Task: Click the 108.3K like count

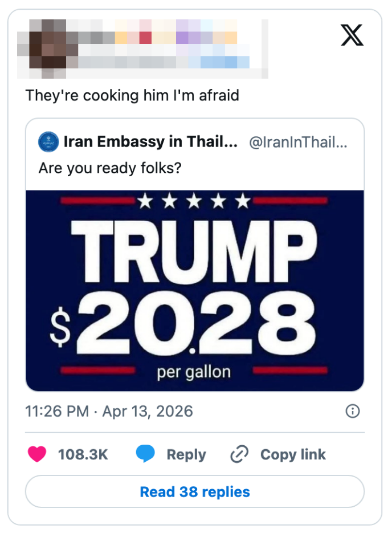Action: click(x=83, y=454)
